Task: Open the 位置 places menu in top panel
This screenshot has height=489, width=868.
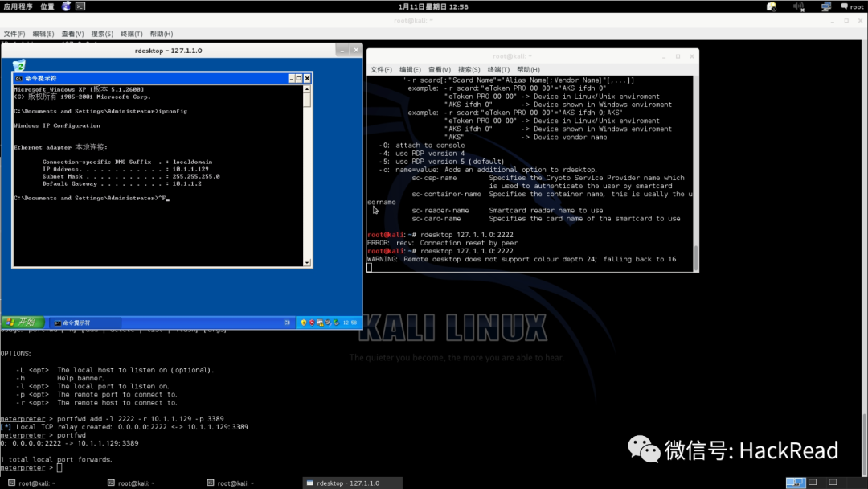Action: pyautogui.click(x=47, y=6)
